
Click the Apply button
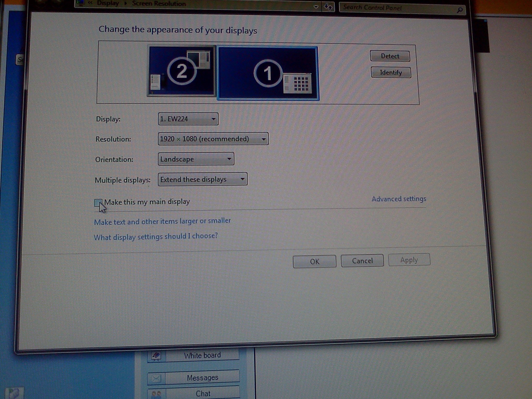(409, 260)
